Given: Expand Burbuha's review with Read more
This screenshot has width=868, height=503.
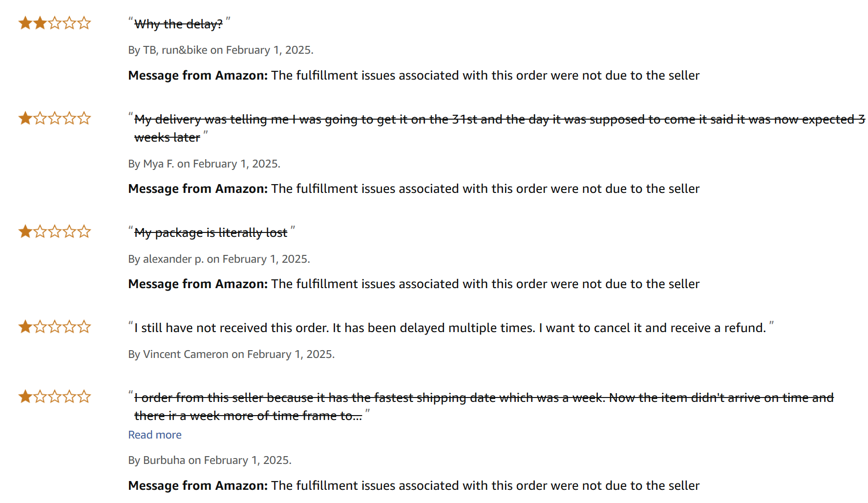Looking at the screenshot, I should click(155, 435).
